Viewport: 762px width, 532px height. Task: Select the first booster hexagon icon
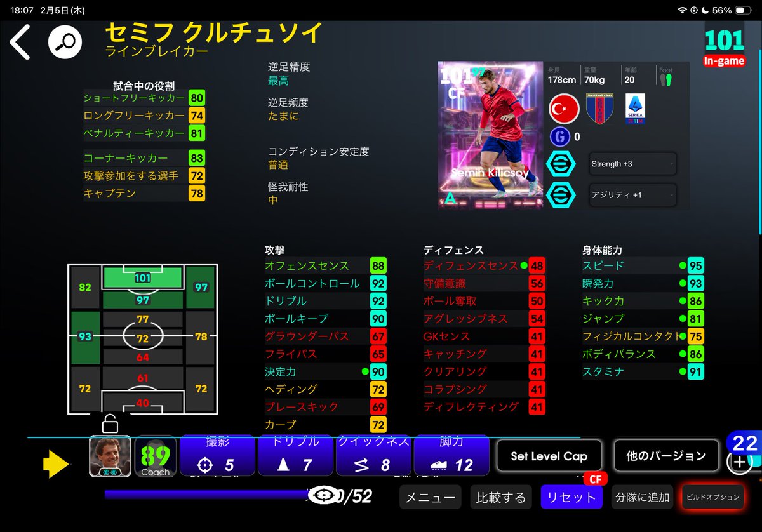[561, 163]
